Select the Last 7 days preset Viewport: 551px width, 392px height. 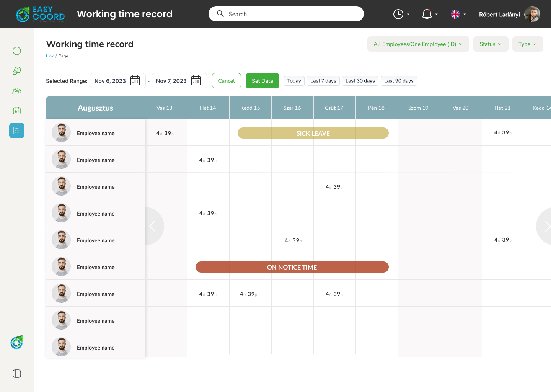click(323, 81)
